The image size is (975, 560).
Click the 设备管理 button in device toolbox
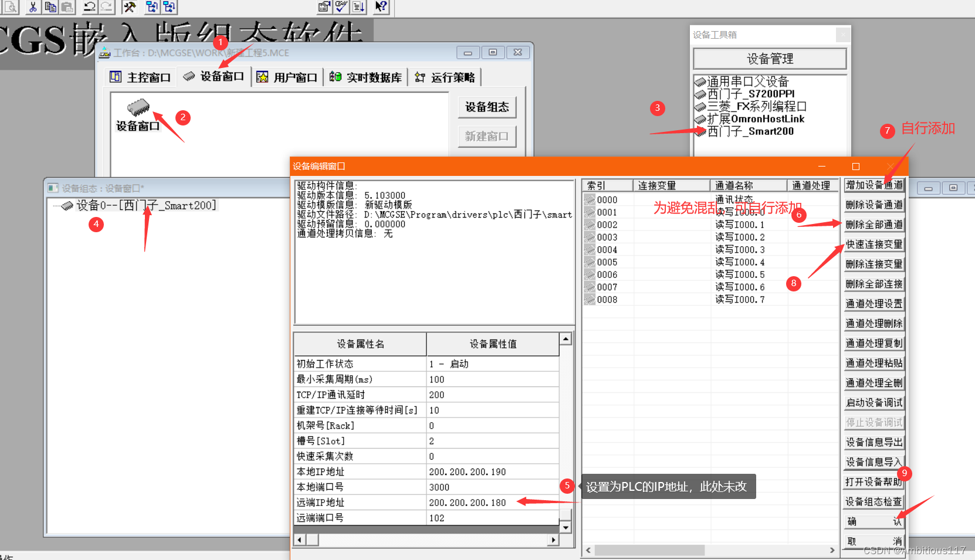pyautogui.click(x=770, y=59)
